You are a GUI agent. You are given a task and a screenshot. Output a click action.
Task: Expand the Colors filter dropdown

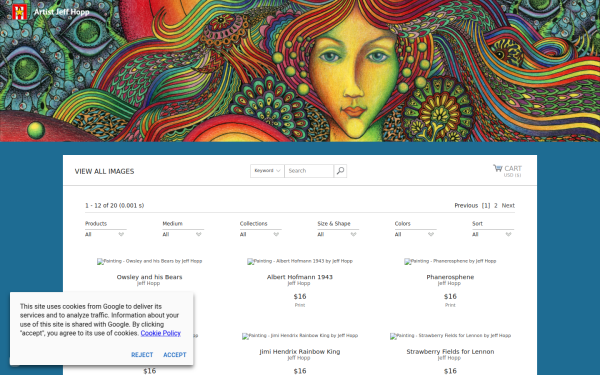[415, 234]
